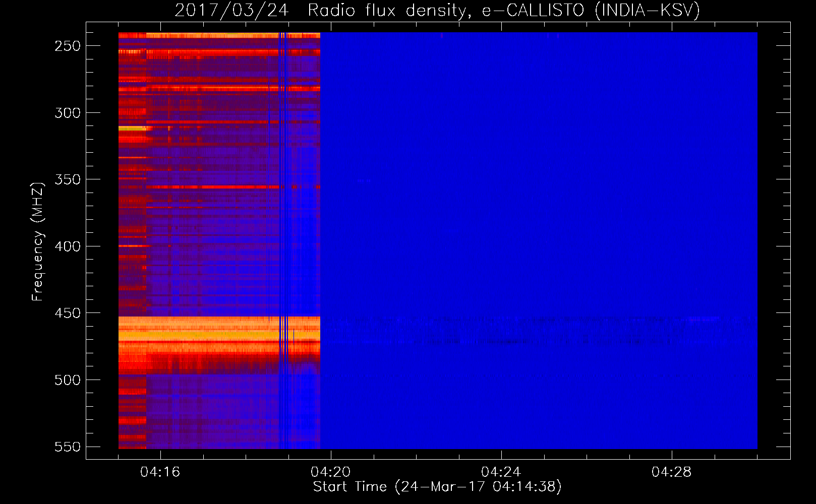This screenshot has width=816, height=504.
Task: Click the 'Frequency (MHz)' axis label
Action: 37,241
